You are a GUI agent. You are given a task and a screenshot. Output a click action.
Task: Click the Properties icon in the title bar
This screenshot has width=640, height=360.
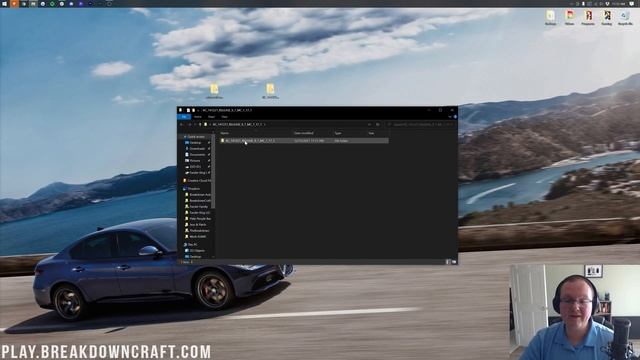pos(188,110)
